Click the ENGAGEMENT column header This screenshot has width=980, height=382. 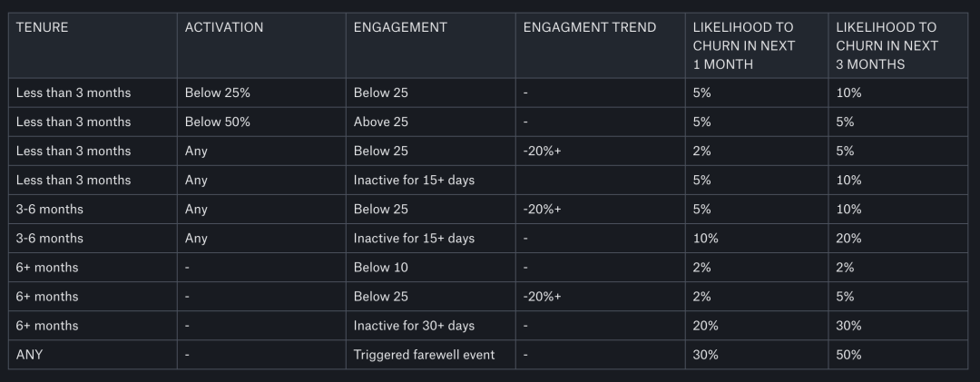coord(400,27)
